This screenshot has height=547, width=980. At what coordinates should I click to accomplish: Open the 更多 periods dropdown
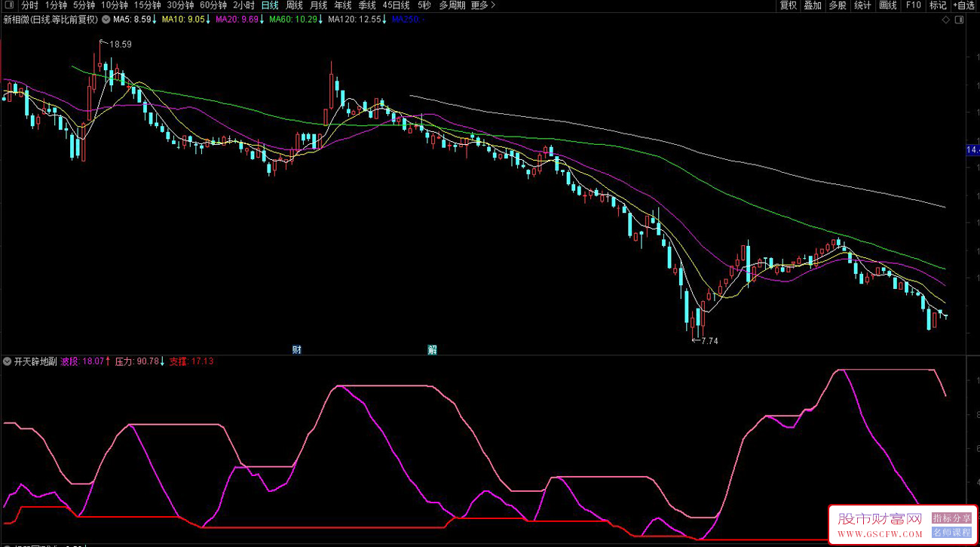click(483, 5)
